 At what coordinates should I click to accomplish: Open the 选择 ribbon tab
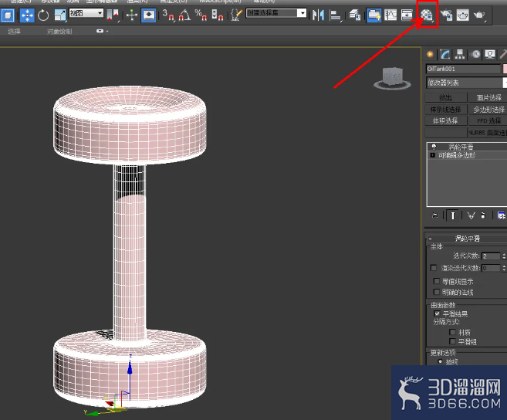click(x=14, y=32)
